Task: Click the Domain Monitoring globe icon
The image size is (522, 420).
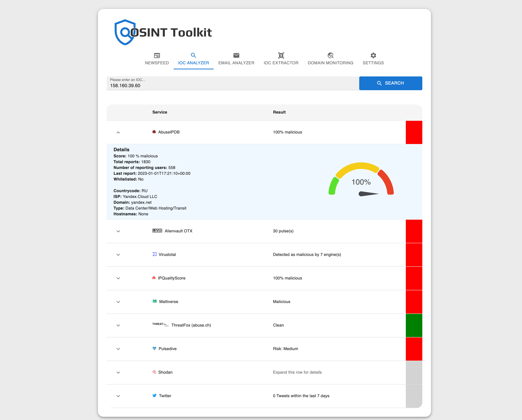Action: 330,55
